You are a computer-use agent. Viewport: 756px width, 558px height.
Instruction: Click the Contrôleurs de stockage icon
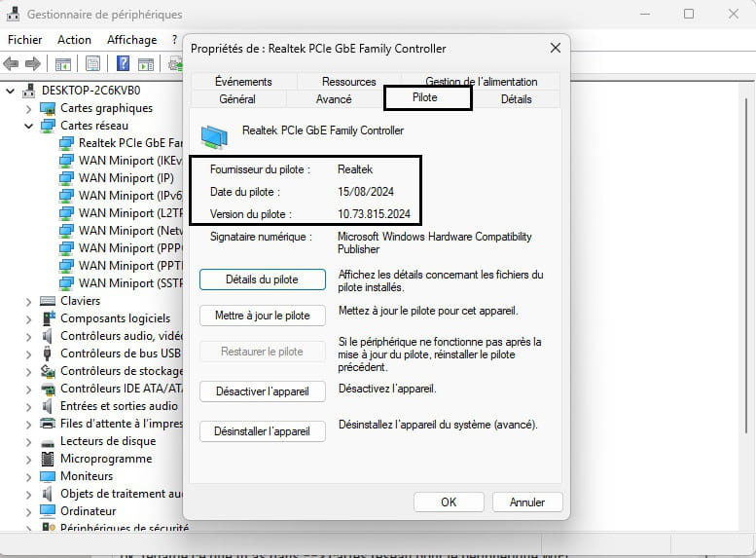(x=48, y=371)
